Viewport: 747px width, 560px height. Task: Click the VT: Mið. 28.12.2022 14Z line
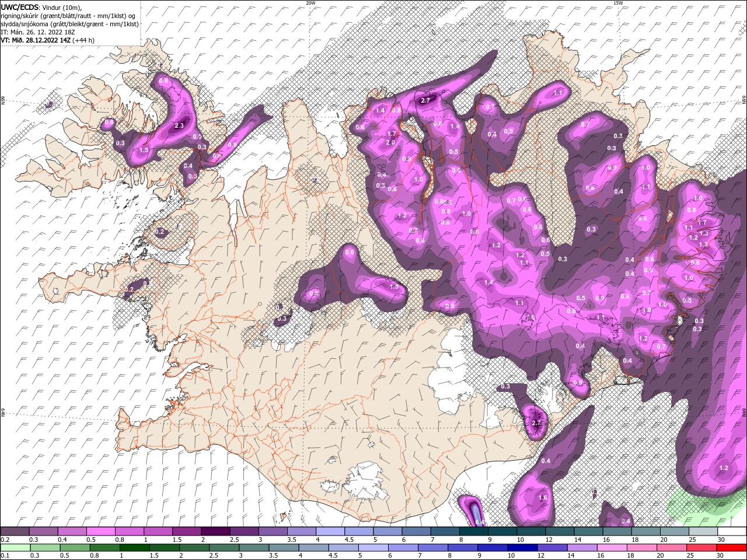pyautogui.click(x=36, y=40)
